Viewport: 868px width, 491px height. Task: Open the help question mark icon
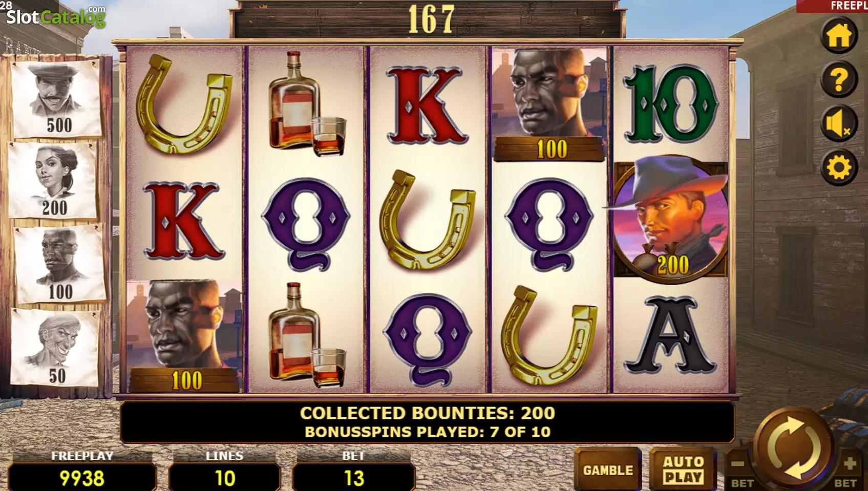tap(839, 80)
